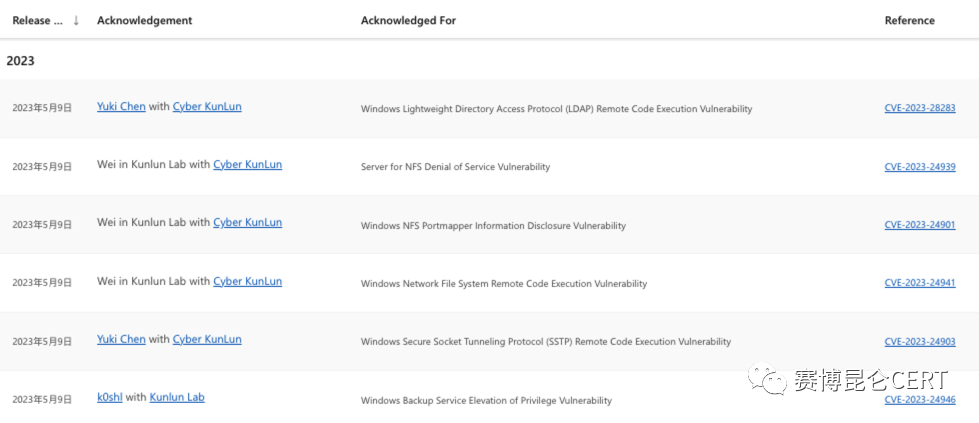Image resolution: width=979 pixels, height=423 pixels.
Task: Sort by the Release date column header
Action: [x=37, y=20]
